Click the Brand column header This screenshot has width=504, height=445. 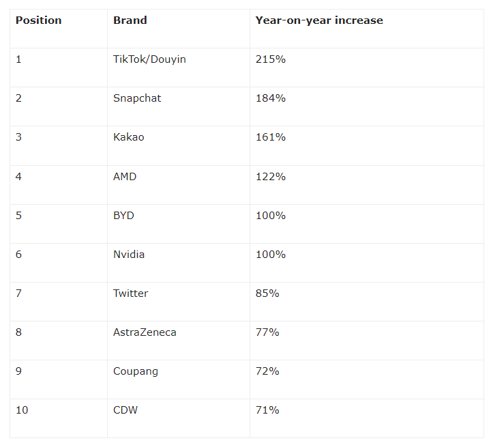pyautogui.click(x=130, y=20)
